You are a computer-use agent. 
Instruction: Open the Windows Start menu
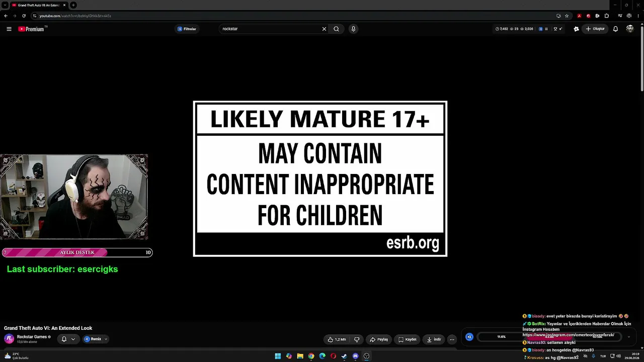pos(278,356)
